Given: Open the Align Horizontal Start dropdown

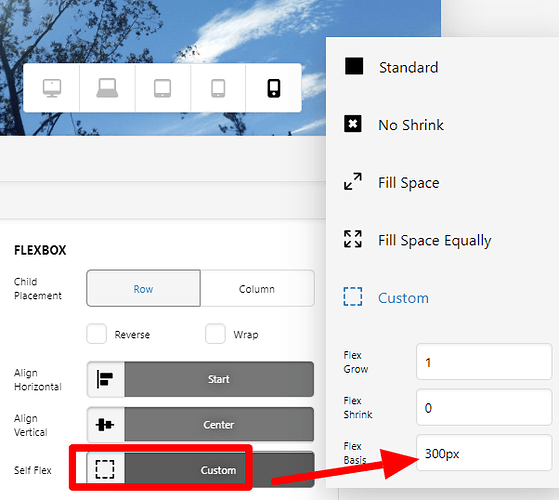Looking at the screenshot, I should pos(200,379).
